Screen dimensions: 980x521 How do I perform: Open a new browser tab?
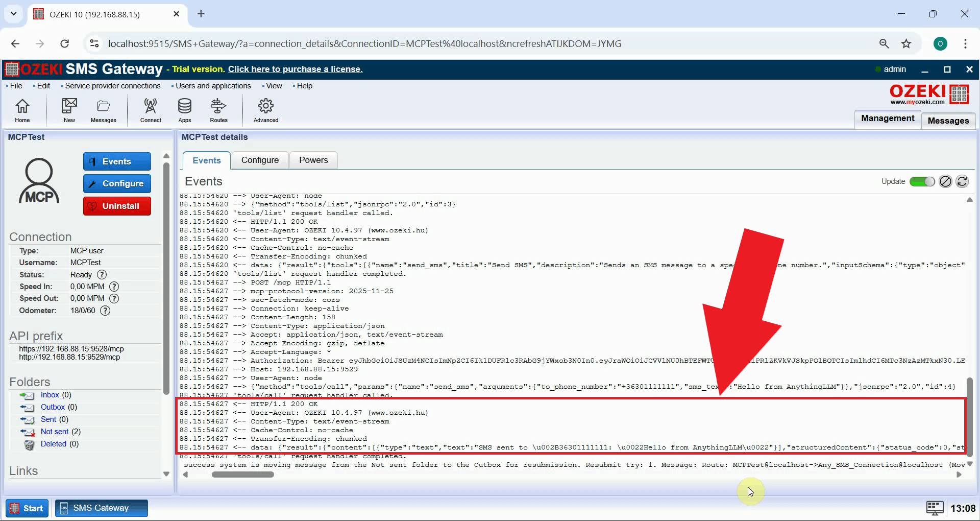click(201, 14)
